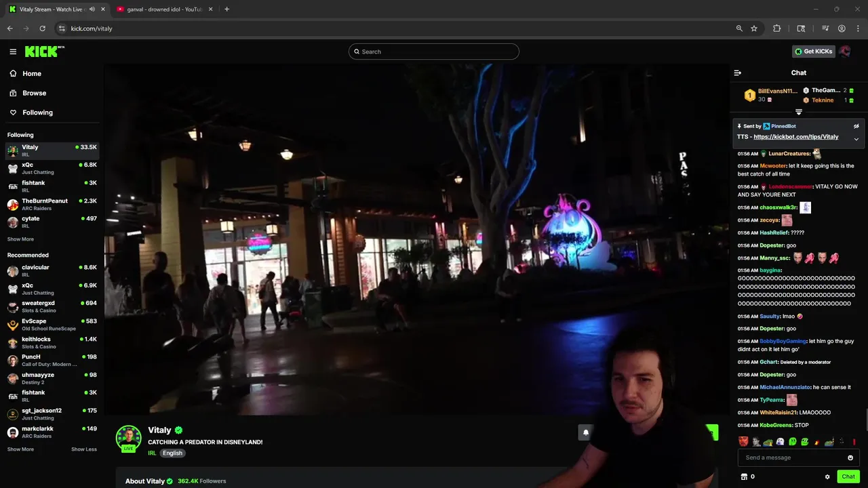Go to Browse in sidebar
The image size is (868, 488).
53,93
